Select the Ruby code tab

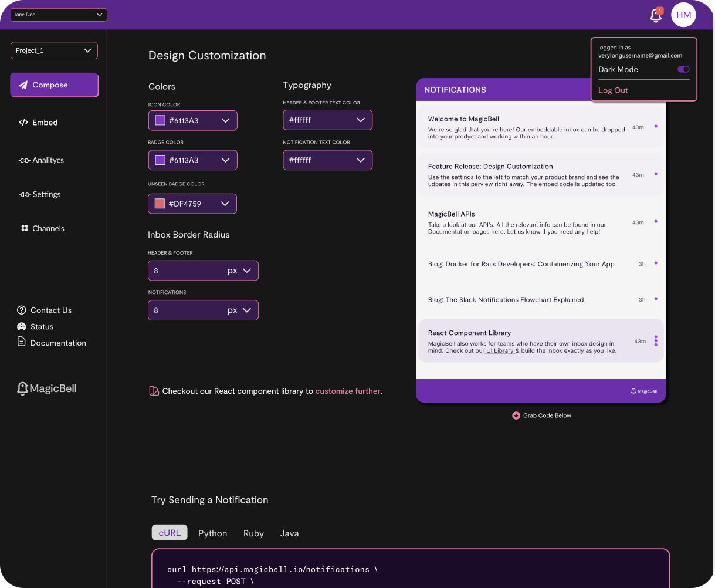click(253, 533)
